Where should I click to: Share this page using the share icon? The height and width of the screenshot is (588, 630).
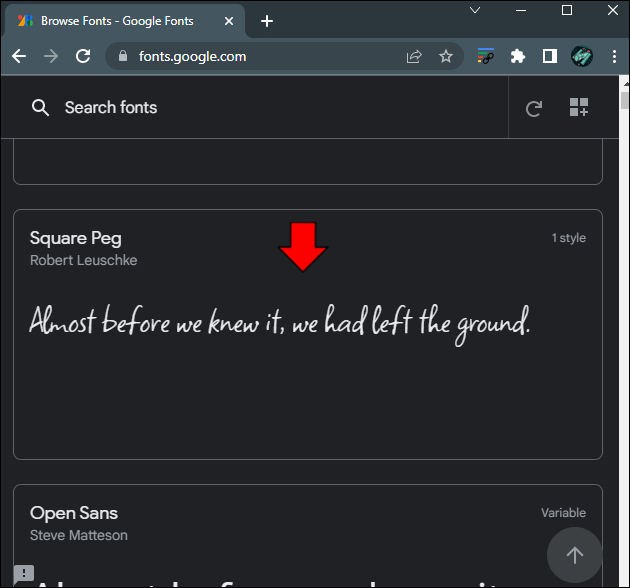414,57
